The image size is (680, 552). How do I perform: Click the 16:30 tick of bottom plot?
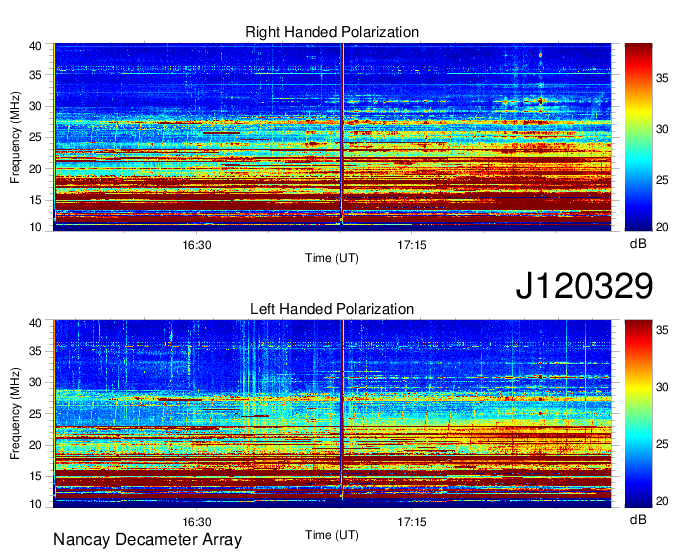point(196,522)
